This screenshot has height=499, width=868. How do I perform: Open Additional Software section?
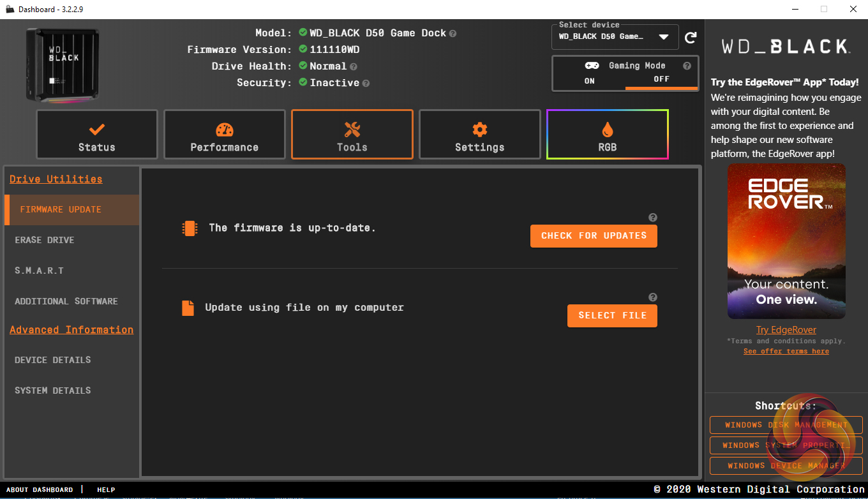click(71, 302)
